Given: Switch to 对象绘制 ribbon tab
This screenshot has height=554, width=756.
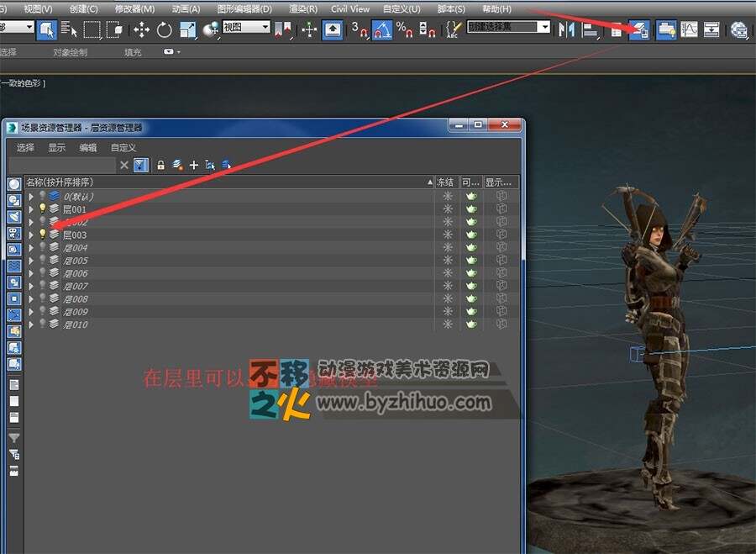Looking at the screenshot, I should coord(71,52).
